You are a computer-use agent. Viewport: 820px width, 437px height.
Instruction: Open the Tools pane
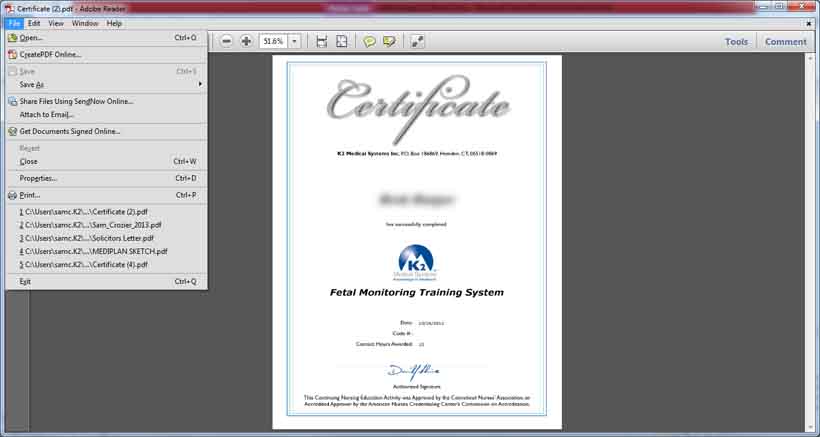point(736,42)
